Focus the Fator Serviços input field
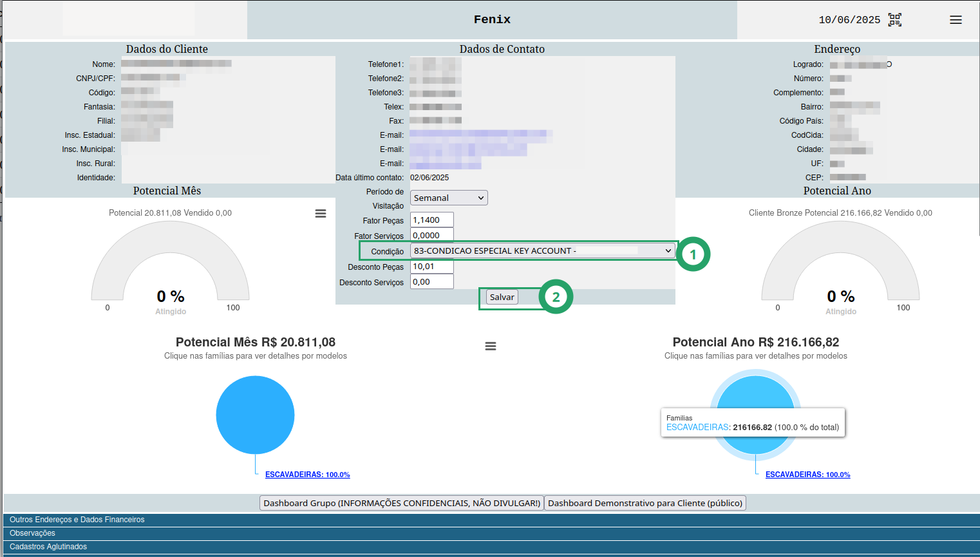This screenshot has width=980, height=557. point(432,235)
